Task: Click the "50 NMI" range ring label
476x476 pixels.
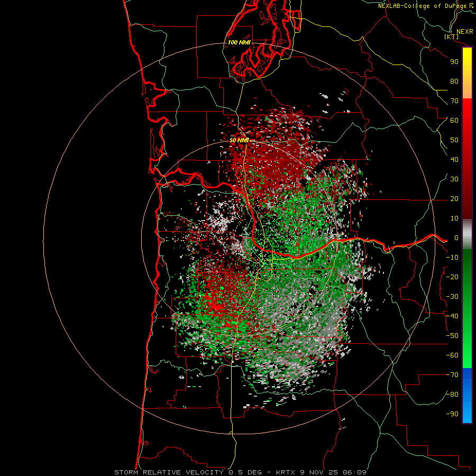Action: 239,140
